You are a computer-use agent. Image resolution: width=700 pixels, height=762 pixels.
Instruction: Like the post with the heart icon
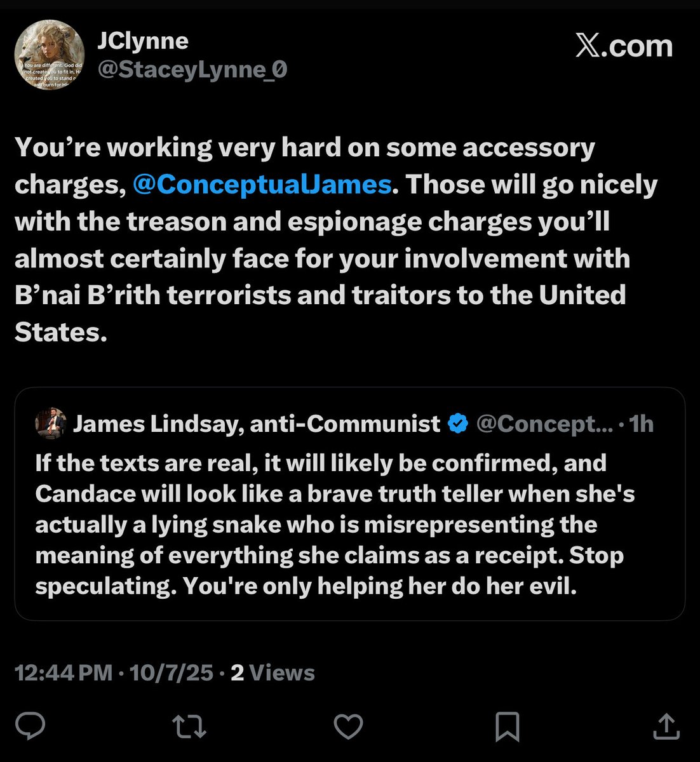click(x=348, y=726)
